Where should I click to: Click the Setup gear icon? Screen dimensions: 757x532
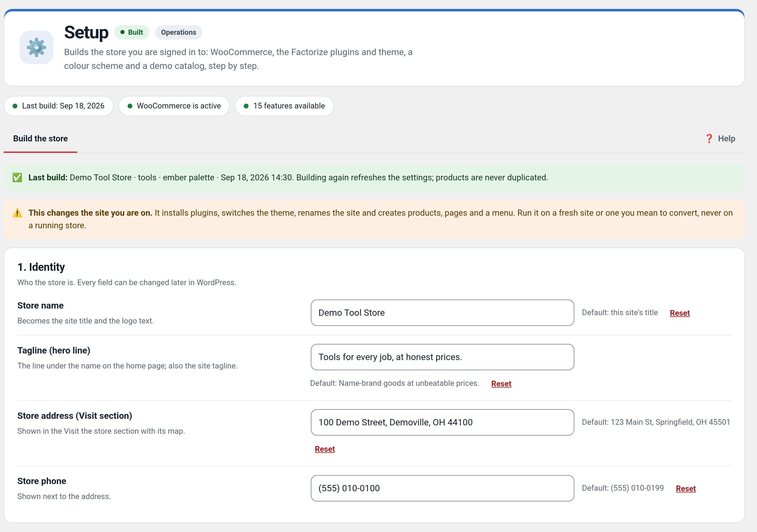[x=36, y=47]
